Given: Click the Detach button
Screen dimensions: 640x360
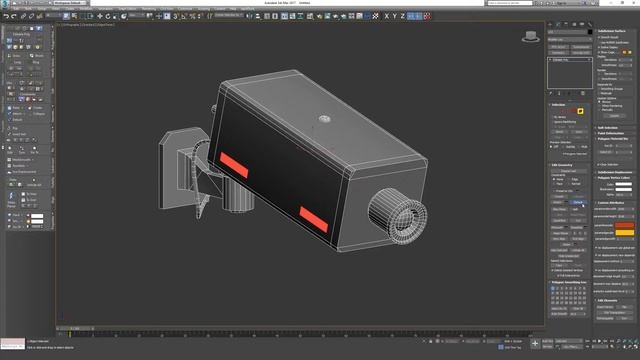Looking at the screenshot, I should click(x=578, y=202).
